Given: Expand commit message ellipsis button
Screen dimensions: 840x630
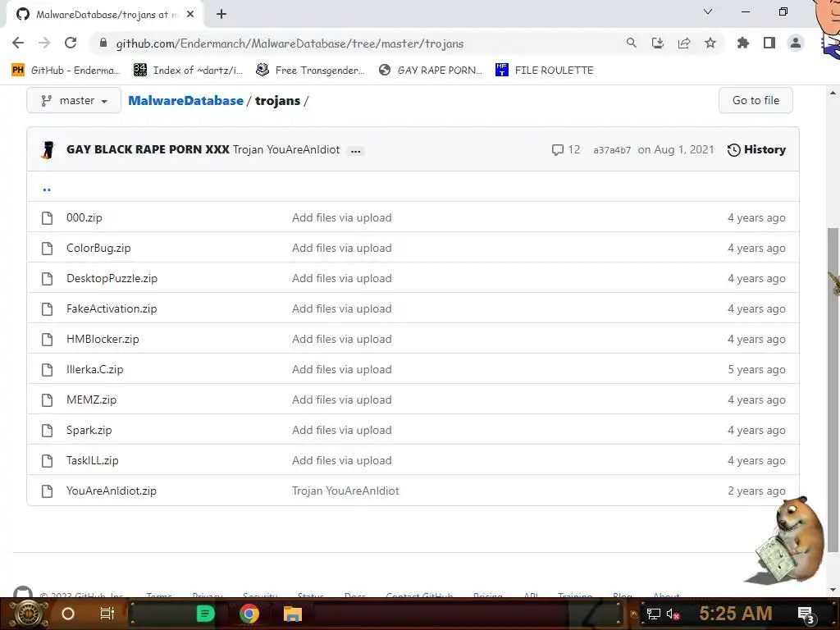Looking at the screenshot, I should (x=356, y=151).
